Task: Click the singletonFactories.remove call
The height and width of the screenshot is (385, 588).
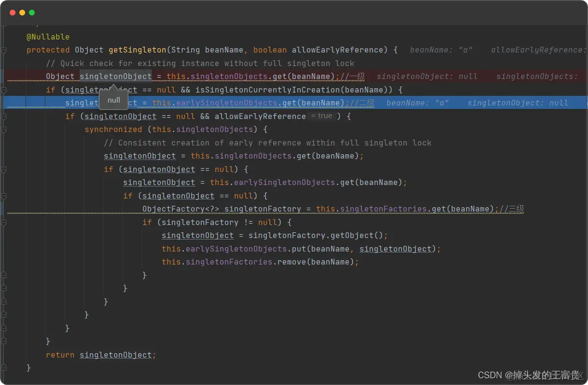Action: (246, 262)
